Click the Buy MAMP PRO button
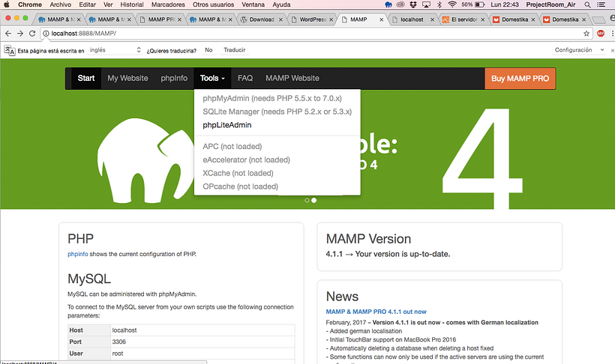 pyautogui.click(x=520, y=79)
